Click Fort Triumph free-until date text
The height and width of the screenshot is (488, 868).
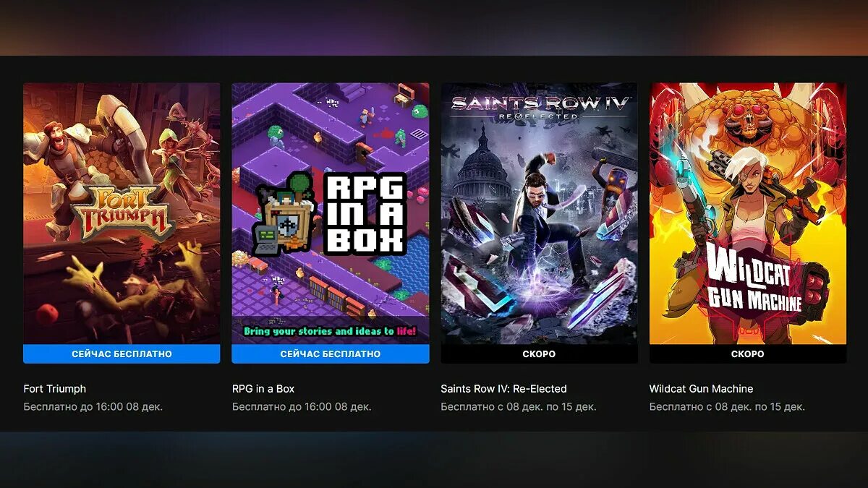[x=93, y=407]
